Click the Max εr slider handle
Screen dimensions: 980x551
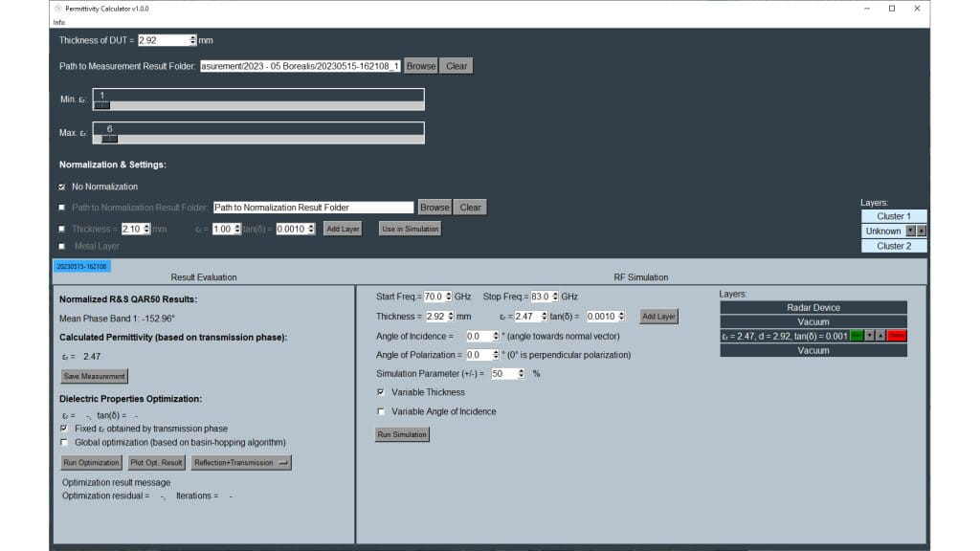tap(109, 139)
